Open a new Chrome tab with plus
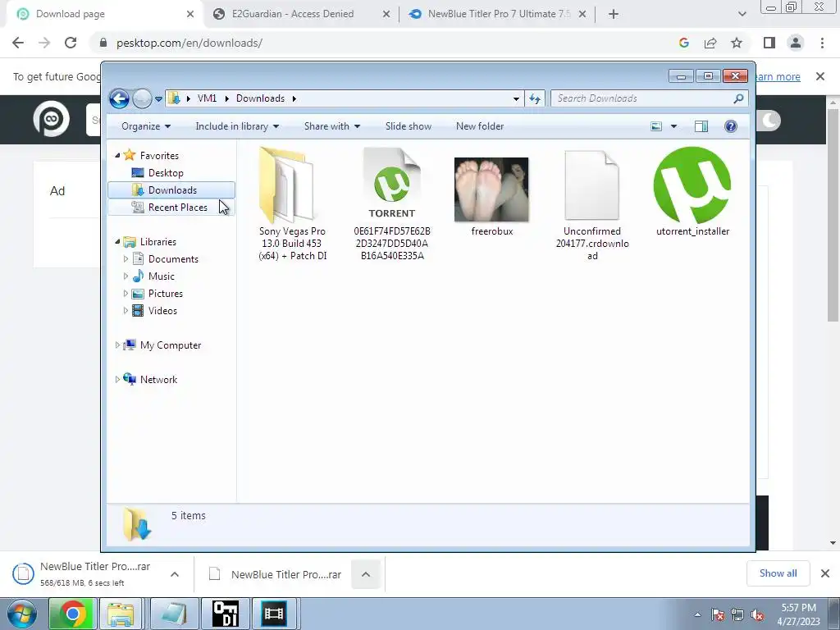 614,15
